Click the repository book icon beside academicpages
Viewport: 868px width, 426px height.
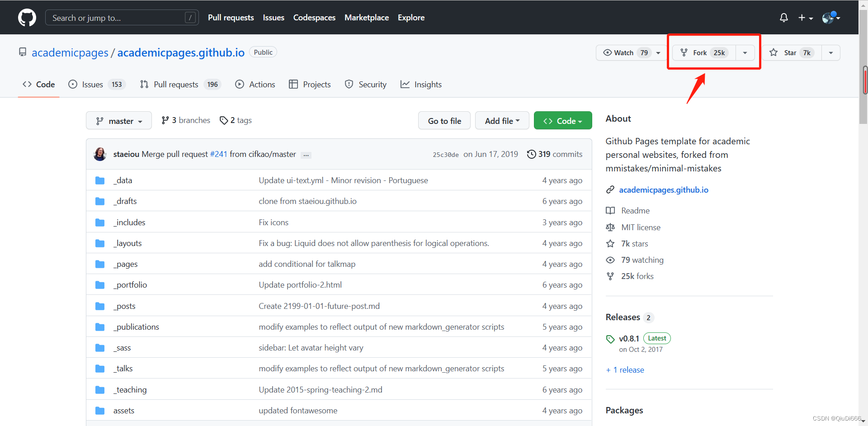(23, 52)
